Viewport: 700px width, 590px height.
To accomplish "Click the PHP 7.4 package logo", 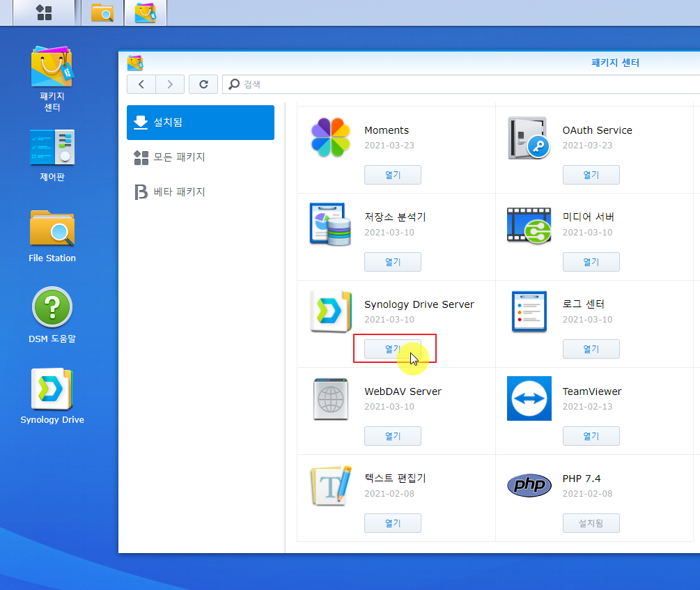I will click(529, 486).
